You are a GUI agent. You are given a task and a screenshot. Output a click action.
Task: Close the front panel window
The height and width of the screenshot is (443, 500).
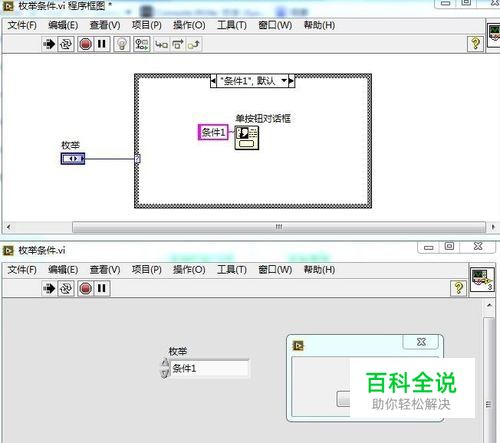coord(478,246)
